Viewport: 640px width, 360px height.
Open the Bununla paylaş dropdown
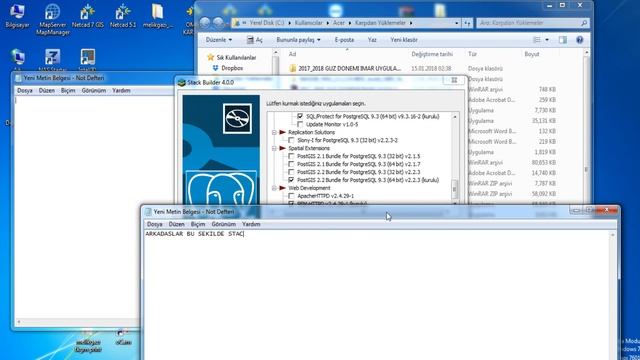(298, 40)
